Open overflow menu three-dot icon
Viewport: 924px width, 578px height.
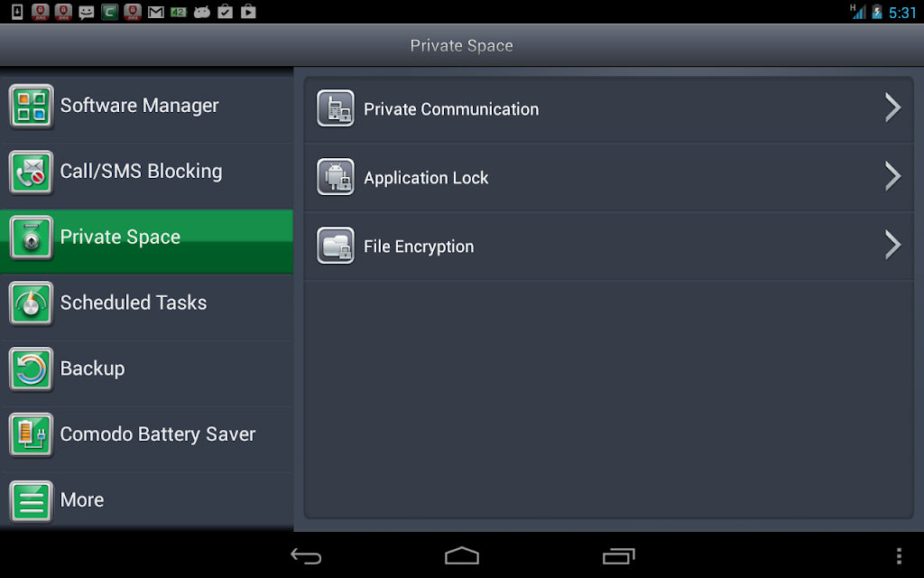pos(899,556)
